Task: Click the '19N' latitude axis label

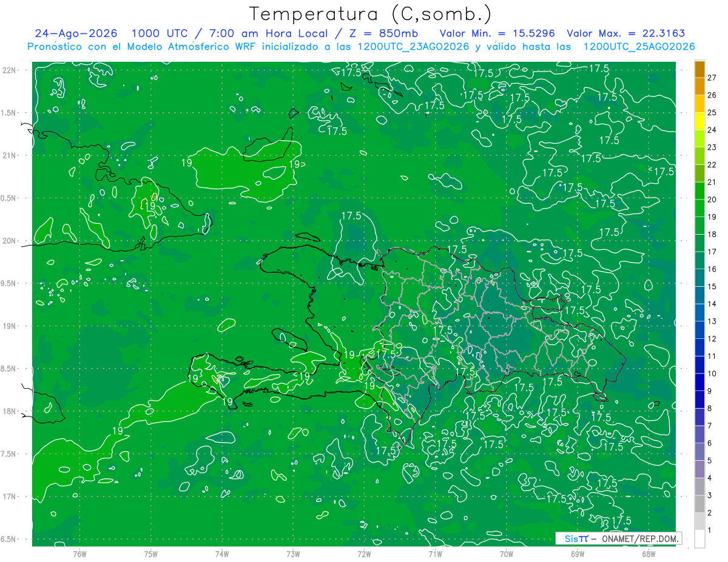Action: 10,326
